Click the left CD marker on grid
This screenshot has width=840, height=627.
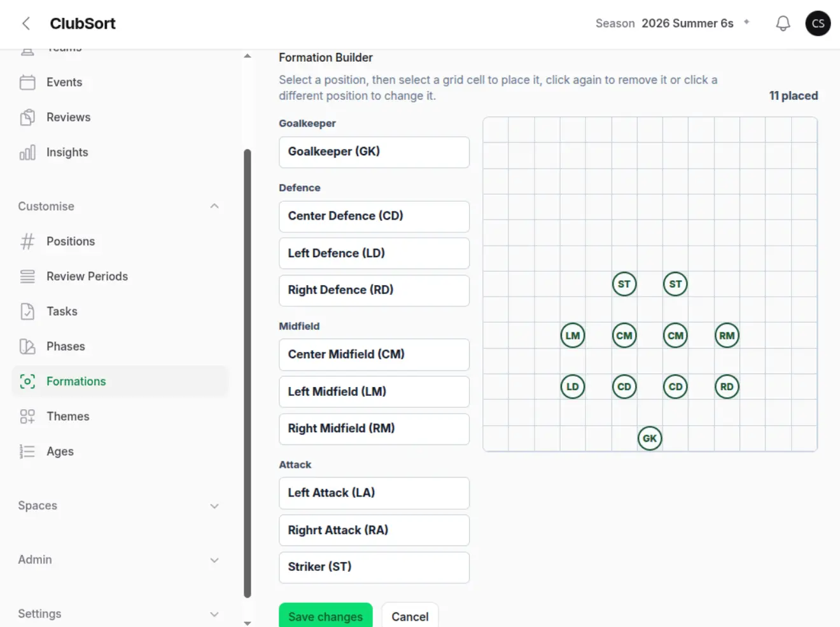(x=624, y=386)
